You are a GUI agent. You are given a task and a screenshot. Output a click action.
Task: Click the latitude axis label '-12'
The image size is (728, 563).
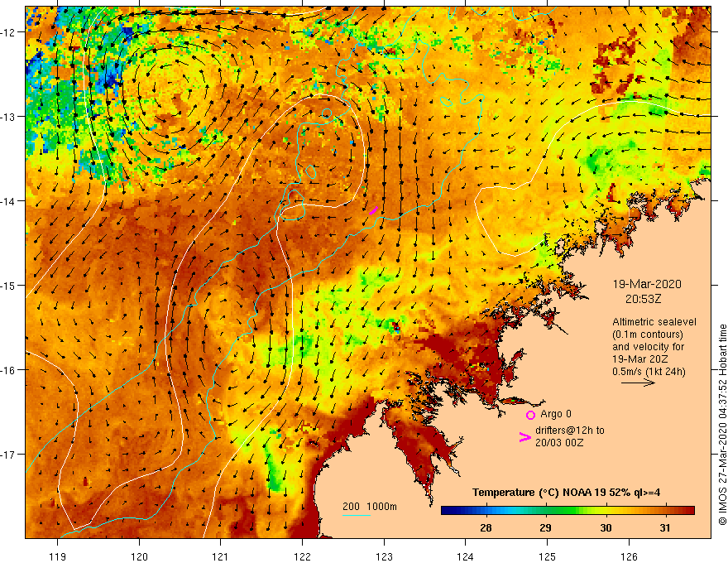(x=9, y=32)
